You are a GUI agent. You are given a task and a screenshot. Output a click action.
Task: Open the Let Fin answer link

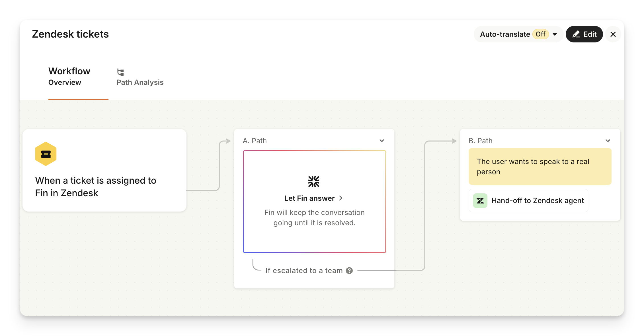(309, 198)
